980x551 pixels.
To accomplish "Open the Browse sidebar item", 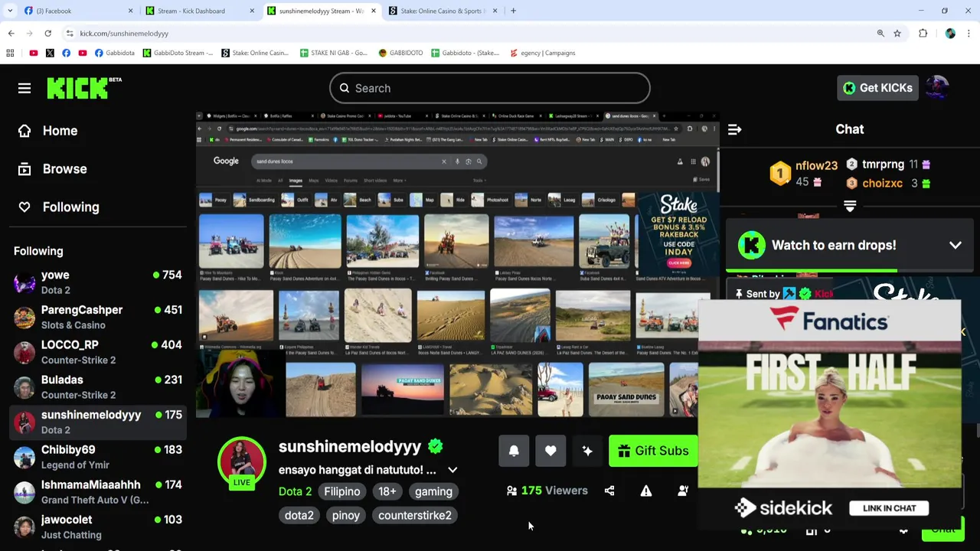I will tap(53, 169).
